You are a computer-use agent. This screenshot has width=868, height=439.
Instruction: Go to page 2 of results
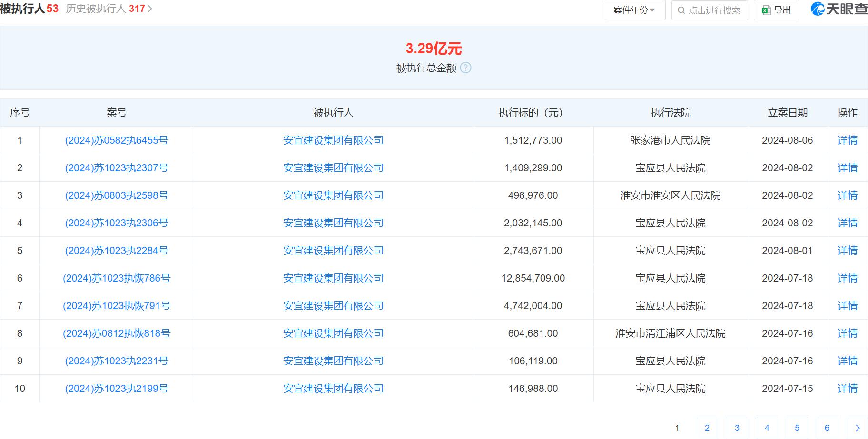click(707, 428)
